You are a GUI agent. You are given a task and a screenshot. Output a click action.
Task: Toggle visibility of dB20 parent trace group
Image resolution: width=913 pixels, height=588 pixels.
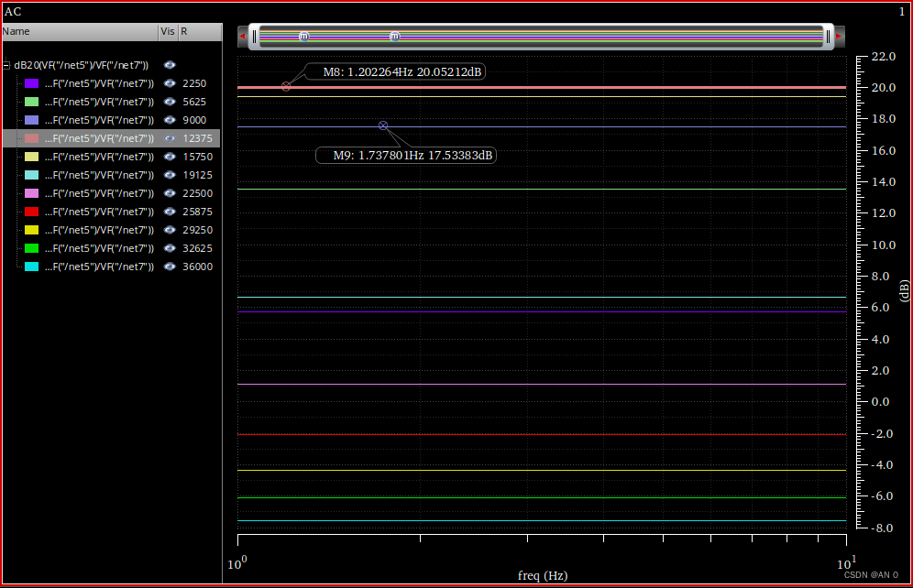170,65
